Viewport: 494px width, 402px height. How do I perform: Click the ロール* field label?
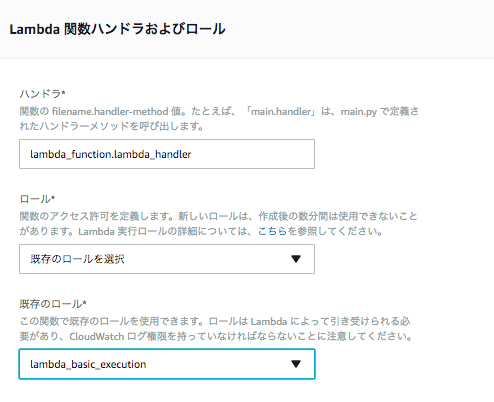37,199
